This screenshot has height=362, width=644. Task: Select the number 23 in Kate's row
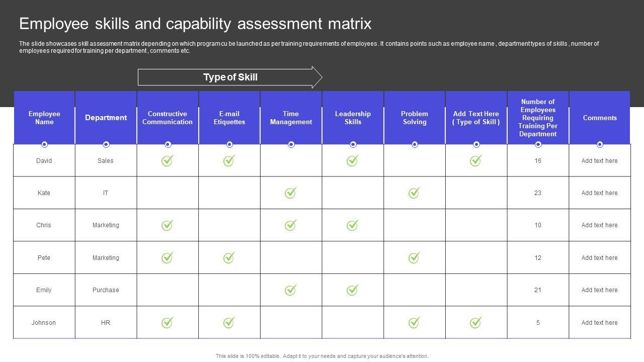(x=538, y=193)
